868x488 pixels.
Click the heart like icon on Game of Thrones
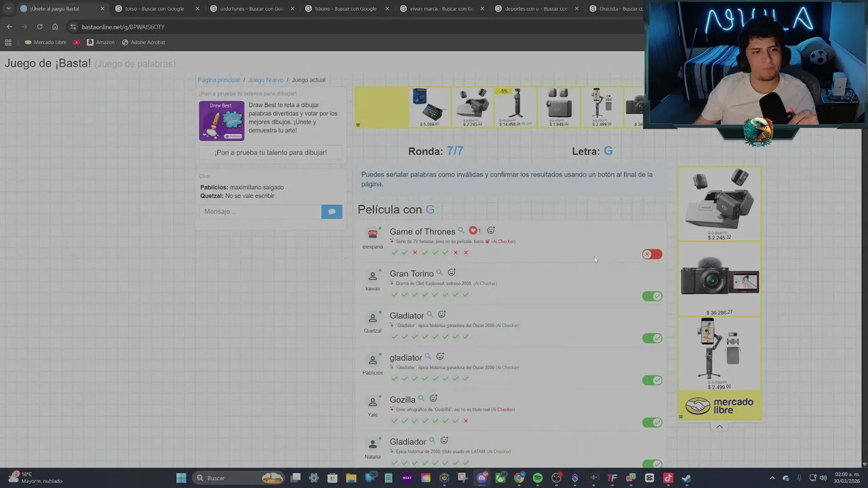click(473, 230)
